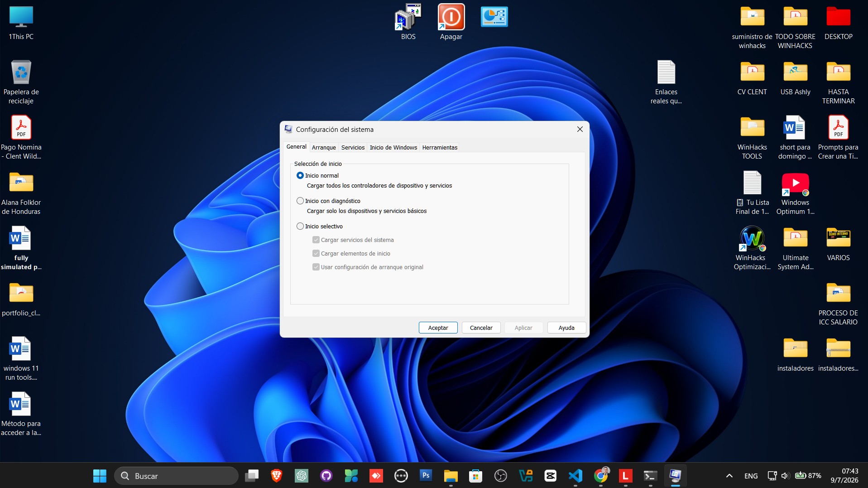Click the Aceptar button

[438, 328]
